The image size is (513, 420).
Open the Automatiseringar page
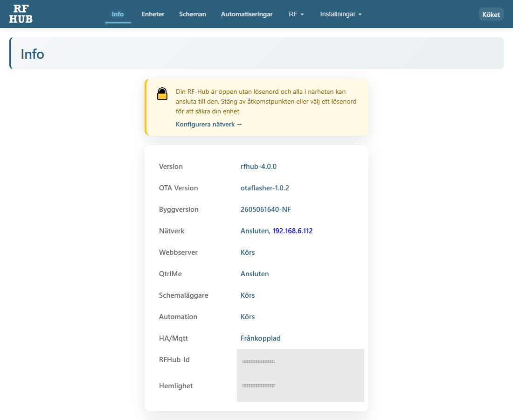click(247, 14)
